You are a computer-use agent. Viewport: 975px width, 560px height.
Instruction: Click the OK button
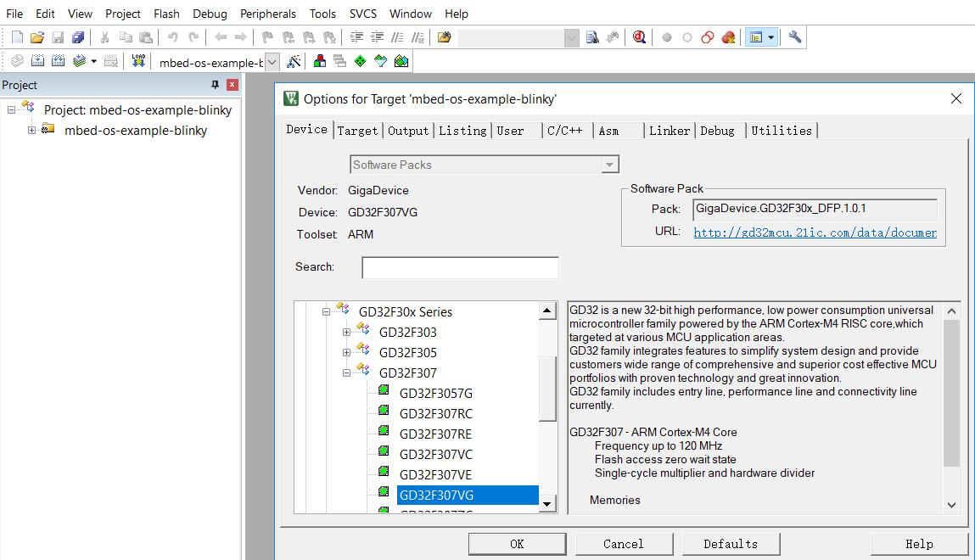click(517, 544)
